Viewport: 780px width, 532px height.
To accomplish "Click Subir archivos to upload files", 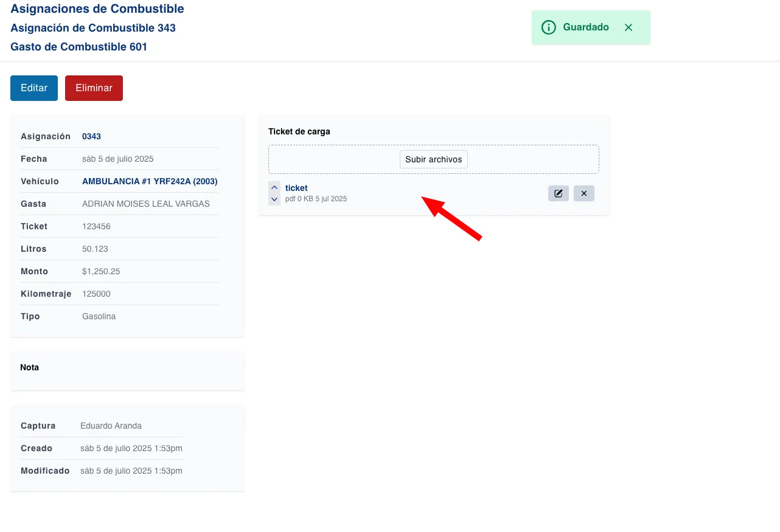I will point(433,159).
